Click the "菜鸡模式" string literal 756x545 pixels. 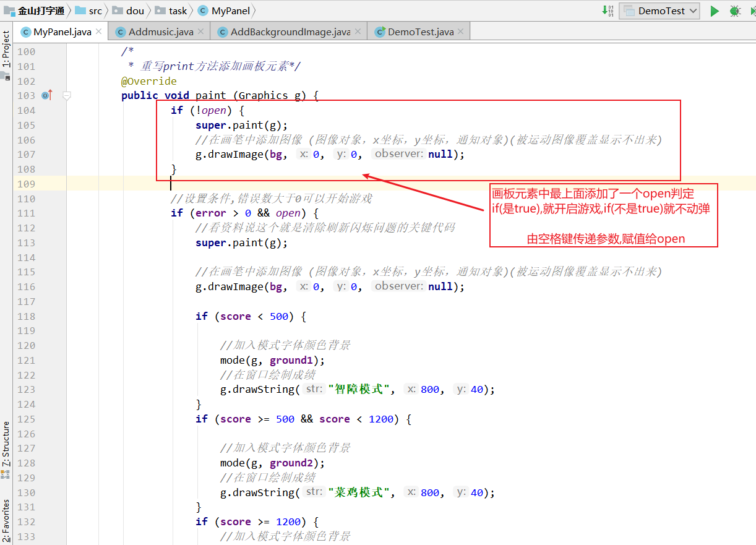[359, 492]
